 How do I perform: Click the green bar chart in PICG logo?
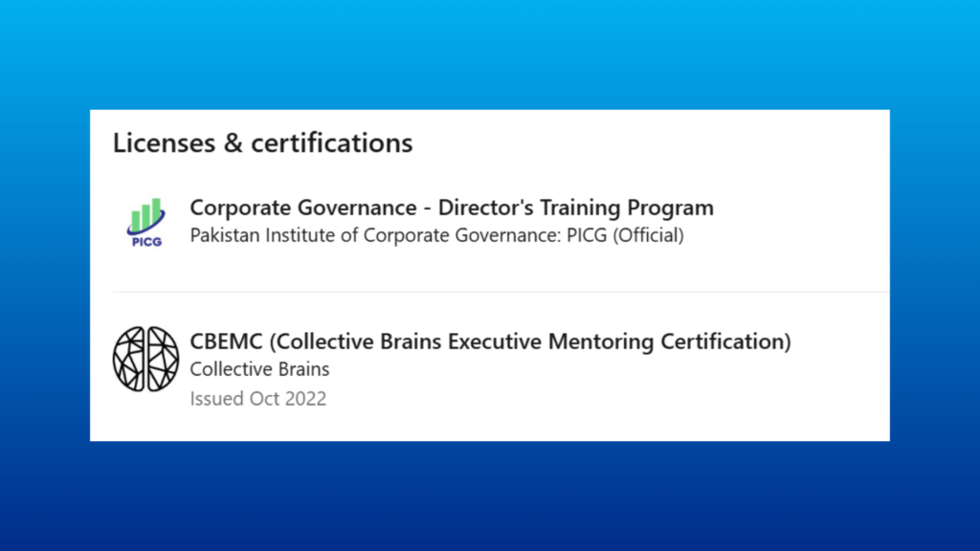point(146,214)
